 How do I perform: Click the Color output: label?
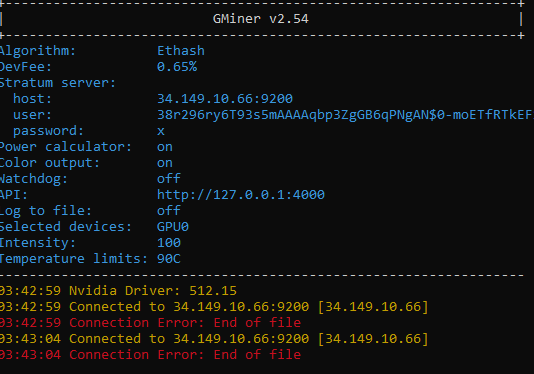pyautogui.click(x=50, y=163)
